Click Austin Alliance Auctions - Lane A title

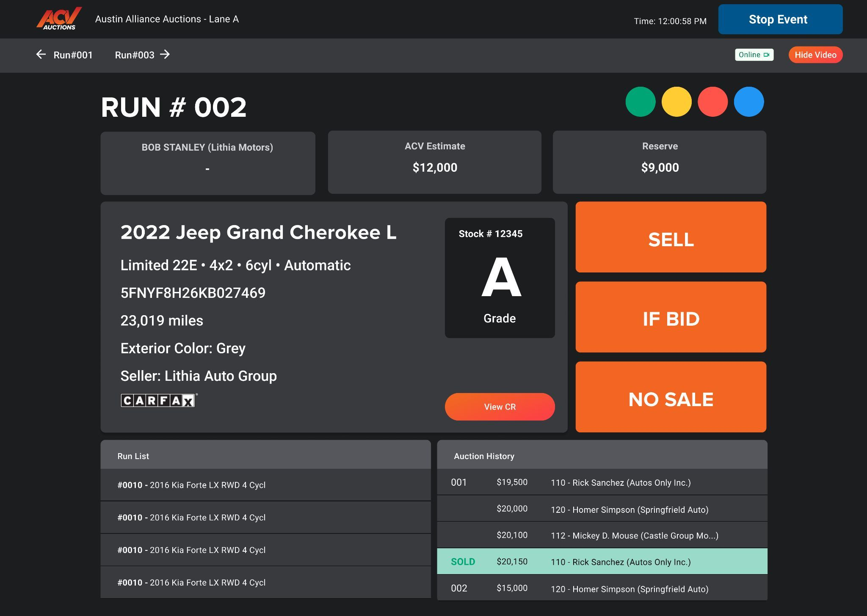coord(167,19)
